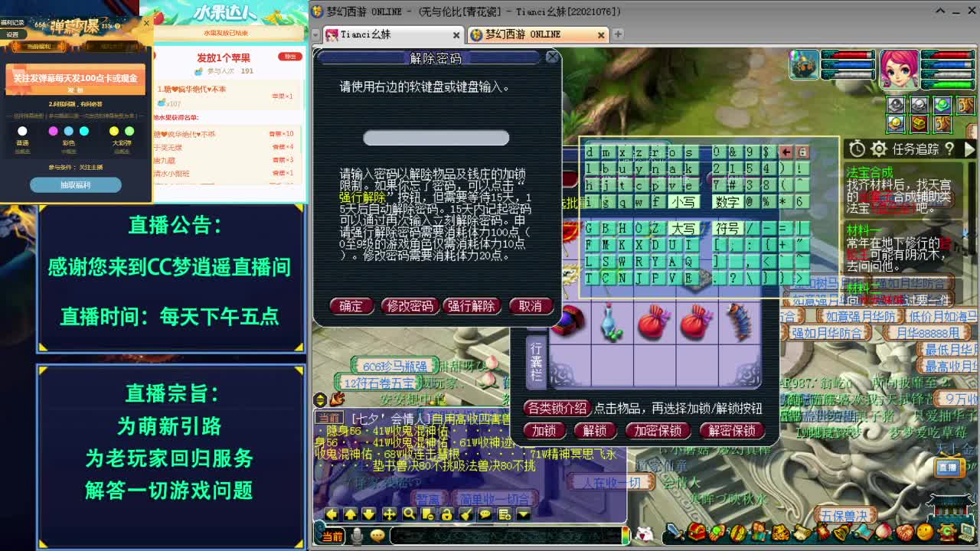This screenshot has height=551, width=980.
Task: Click the 修改密码 button
Action: tap(410, 306)
